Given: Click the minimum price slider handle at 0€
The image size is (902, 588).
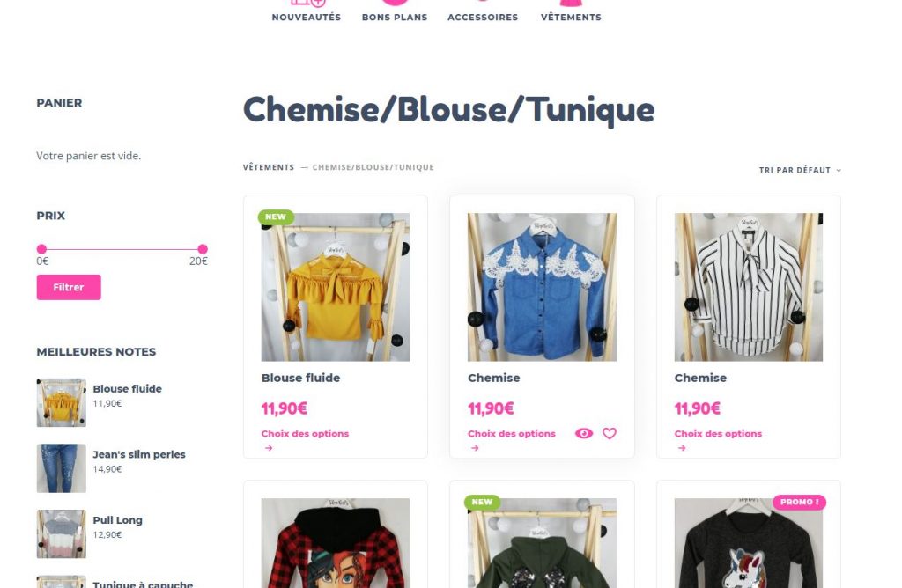Looking at the screenshot, I should coord(41,249).
